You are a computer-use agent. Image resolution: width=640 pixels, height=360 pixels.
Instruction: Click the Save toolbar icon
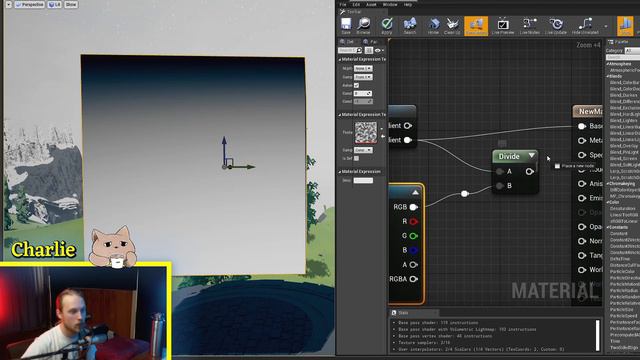pyautogui.click(x=346, y=26)
